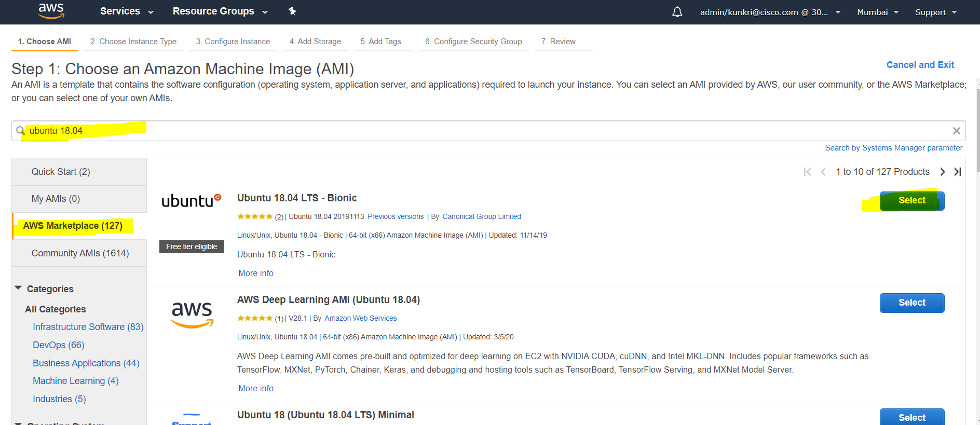Click in the AMI search field
The height and width of the screenshot is (425, 980).
coord(488,131)
